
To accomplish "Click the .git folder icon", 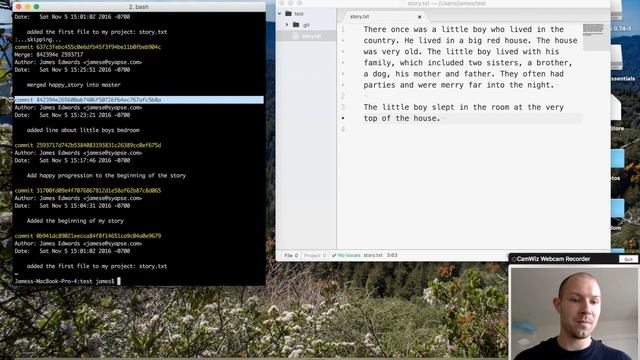I will 296,25.
